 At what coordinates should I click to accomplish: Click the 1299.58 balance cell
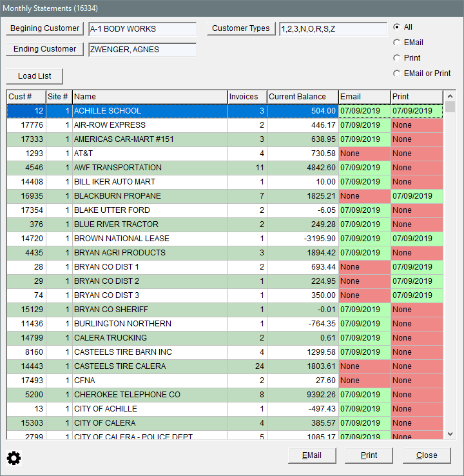coord(303,352)
